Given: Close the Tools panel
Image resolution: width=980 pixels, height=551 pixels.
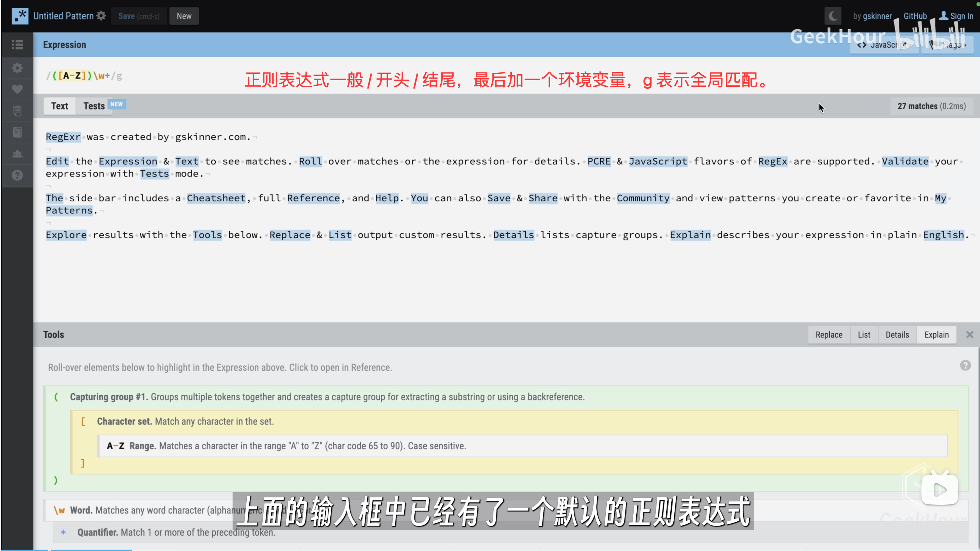Looking at the screenshot, I should (969, 335).
